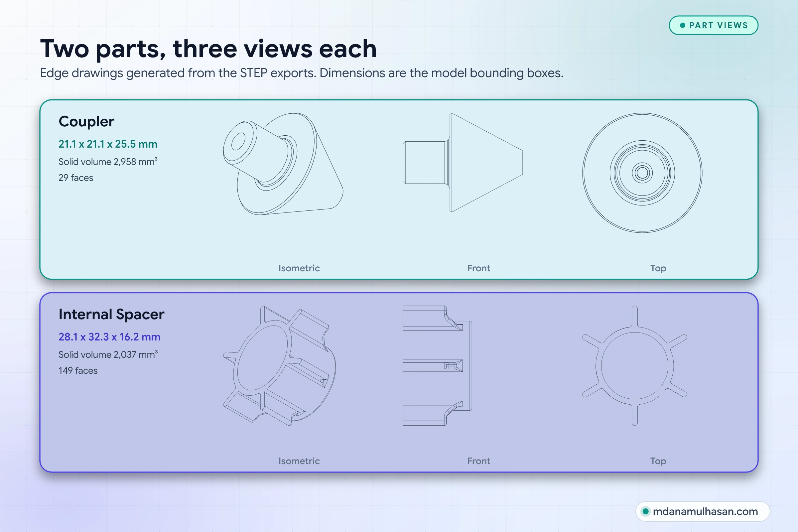798x532 pixels.
Task: Click the green dot beside mdanamulhasan.com
Action: (x=645, y=511)
